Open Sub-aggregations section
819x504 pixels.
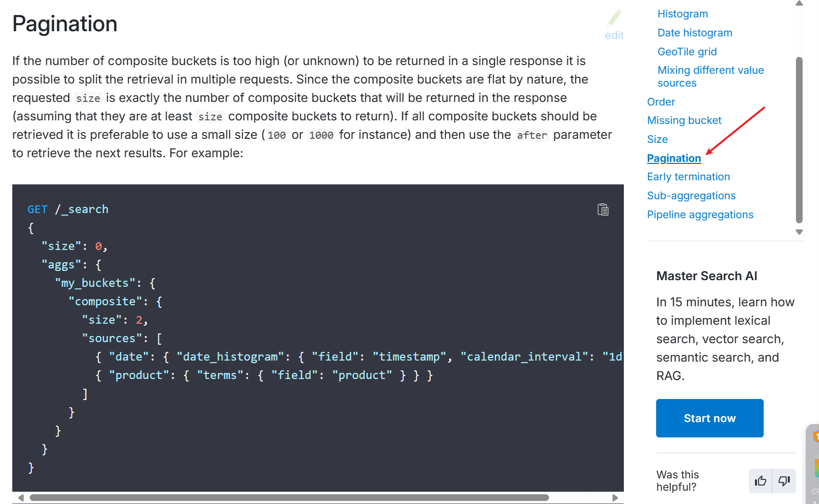(691, 196)
